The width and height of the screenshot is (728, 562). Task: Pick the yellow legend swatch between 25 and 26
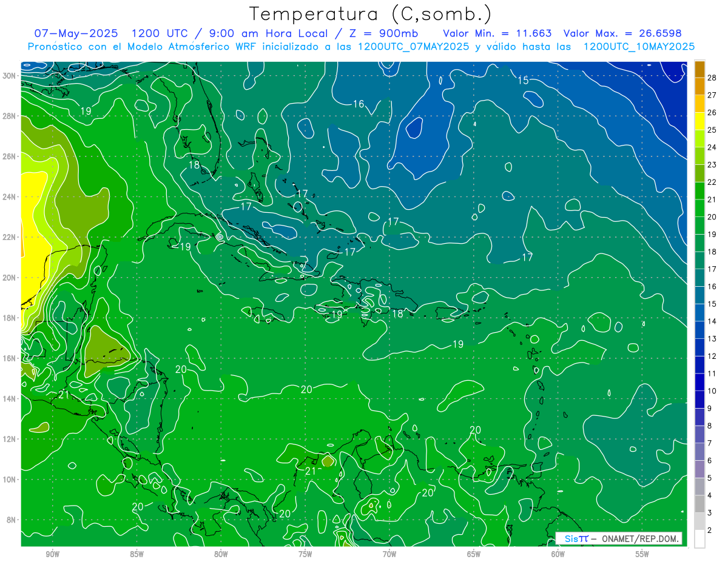(x=699, y=121)
